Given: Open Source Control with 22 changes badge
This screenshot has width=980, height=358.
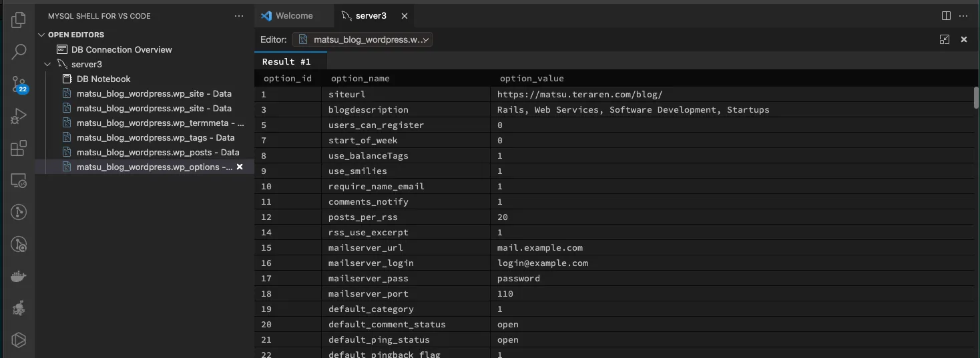Looking at the screenshot, I should (x=19, y=84).
